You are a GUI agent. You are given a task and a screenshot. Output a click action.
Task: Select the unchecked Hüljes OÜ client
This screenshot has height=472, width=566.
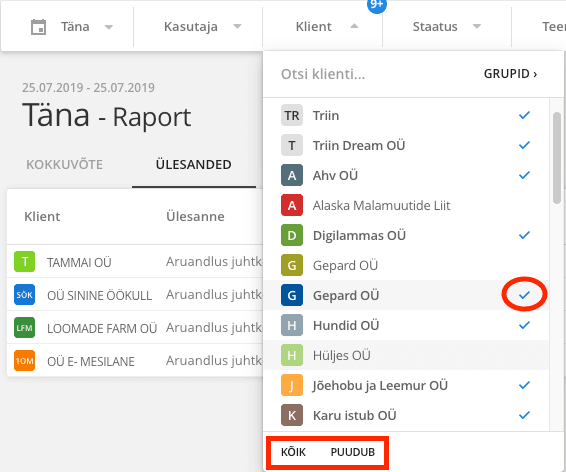click(x=406, y=355)
